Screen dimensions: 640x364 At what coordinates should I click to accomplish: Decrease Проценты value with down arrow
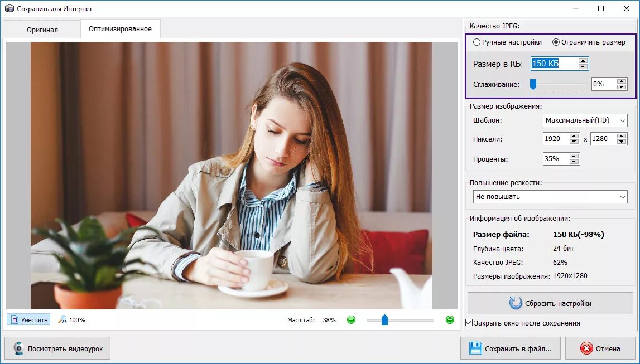[574, 162]
